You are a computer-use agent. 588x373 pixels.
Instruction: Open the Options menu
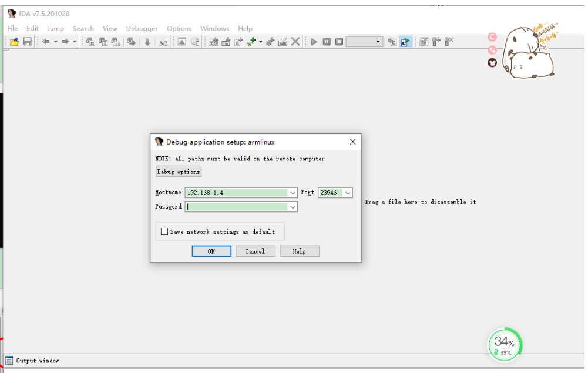click(x=179, y=29)
